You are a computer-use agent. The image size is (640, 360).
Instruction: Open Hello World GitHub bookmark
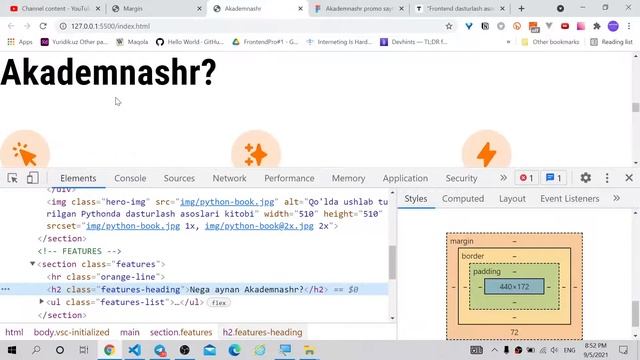190,42
